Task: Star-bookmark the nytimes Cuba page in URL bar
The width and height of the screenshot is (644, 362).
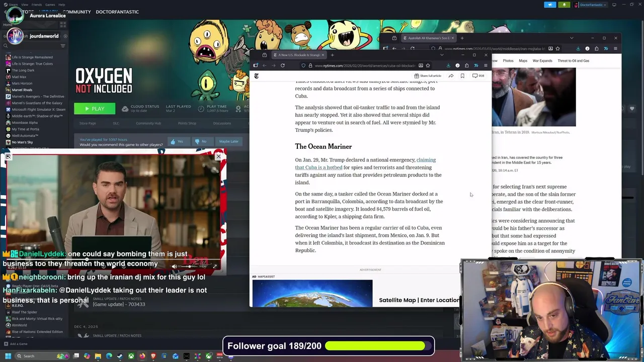Action: pos(428,65)
